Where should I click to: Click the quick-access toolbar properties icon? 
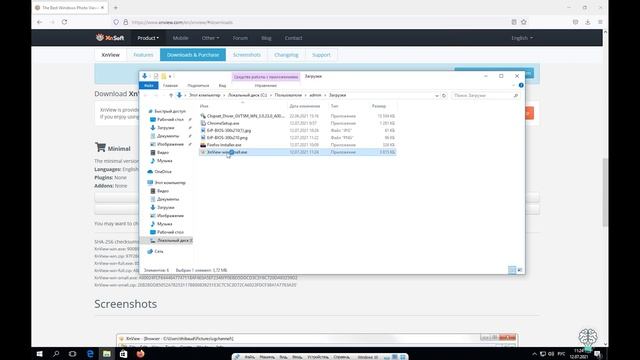[156, 76]
